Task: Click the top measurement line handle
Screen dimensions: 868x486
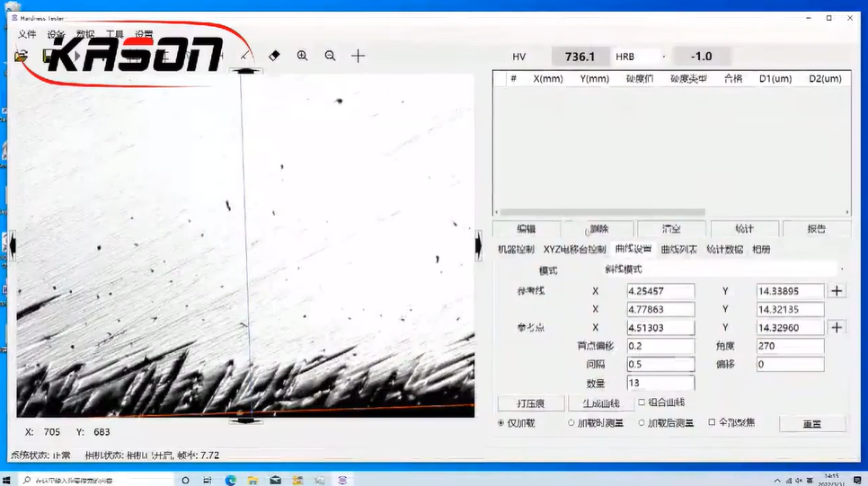Action: pos(246,71)
